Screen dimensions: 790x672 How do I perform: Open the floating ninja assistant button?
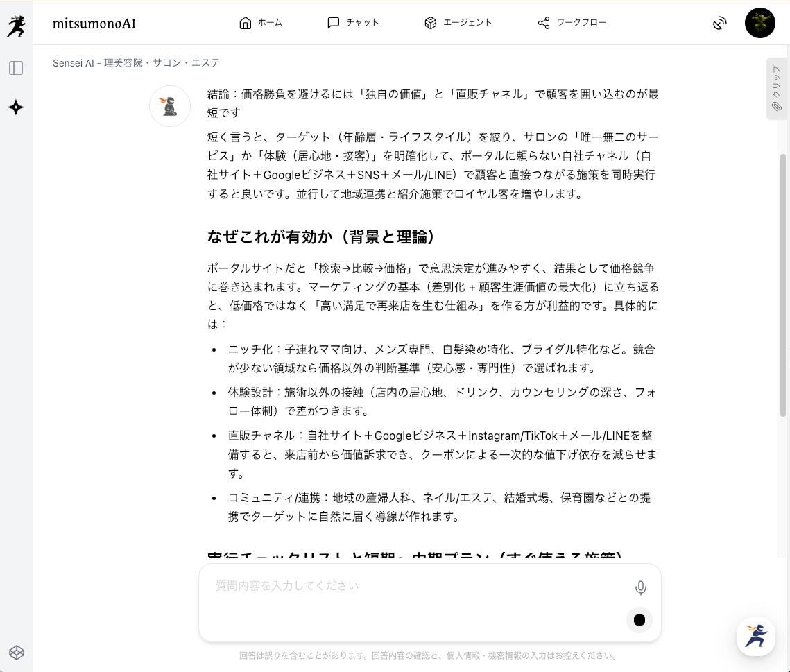point(755,636)
